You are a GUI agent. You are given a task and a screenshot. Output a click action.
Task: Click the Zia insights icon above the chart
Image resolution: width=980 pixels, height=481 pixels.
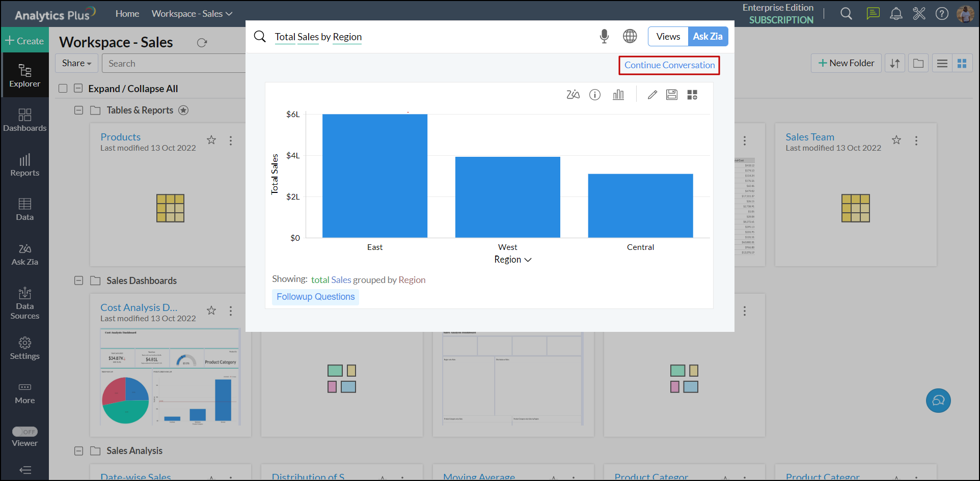[x=573, y=95]
